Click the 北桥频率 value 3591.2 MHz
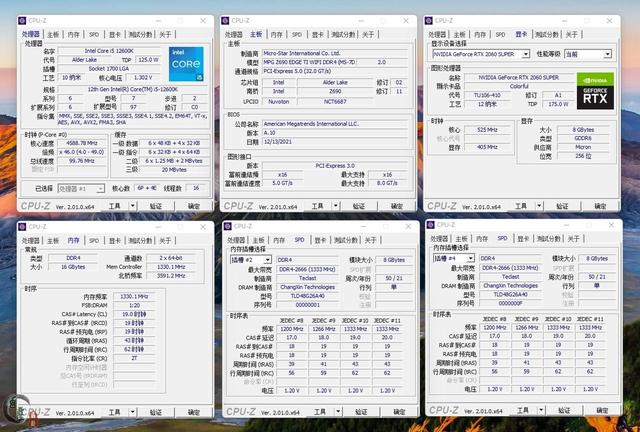The image size is (640, 432). (171, 276)
